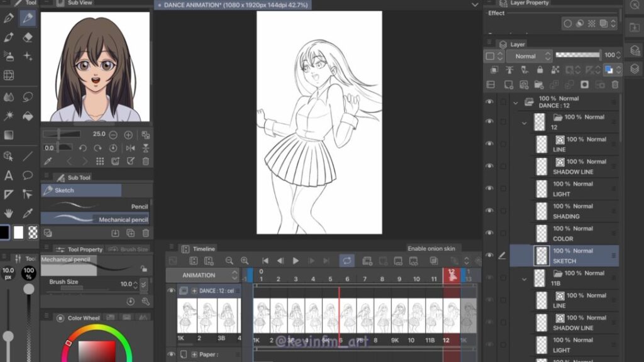Open the layer palette color dropdown
Image resolution: width=644 pixels, height=362 pixels.
494,56
